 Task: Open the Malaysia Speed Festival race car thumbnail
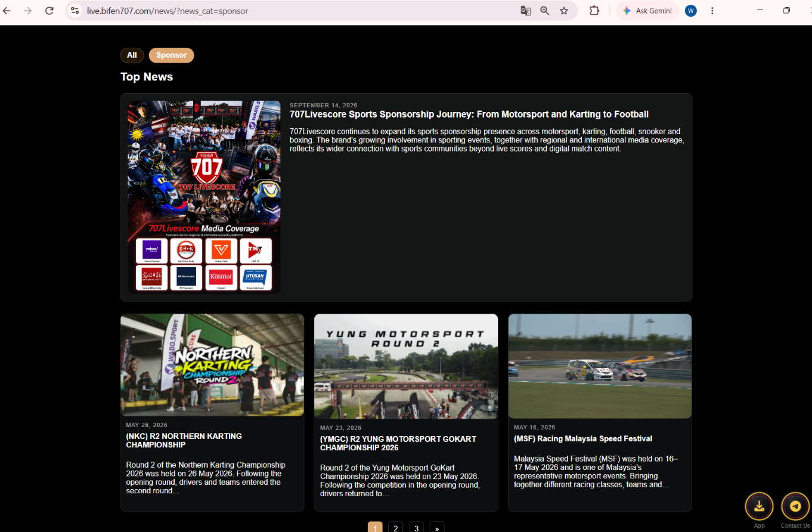[600, 366]
